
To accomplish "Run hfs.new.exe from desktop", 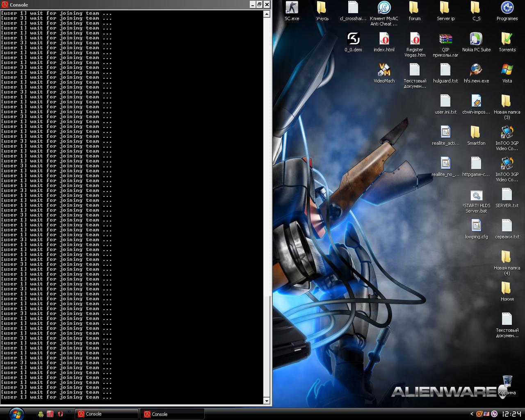I will (476, 73).
